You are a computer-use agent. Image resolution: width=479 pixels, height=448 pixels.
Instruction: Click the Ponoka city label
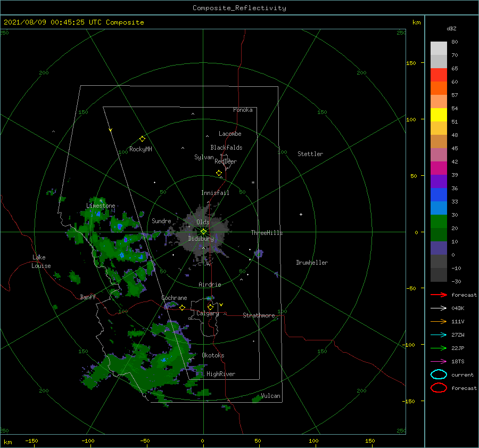click(243, 110)
